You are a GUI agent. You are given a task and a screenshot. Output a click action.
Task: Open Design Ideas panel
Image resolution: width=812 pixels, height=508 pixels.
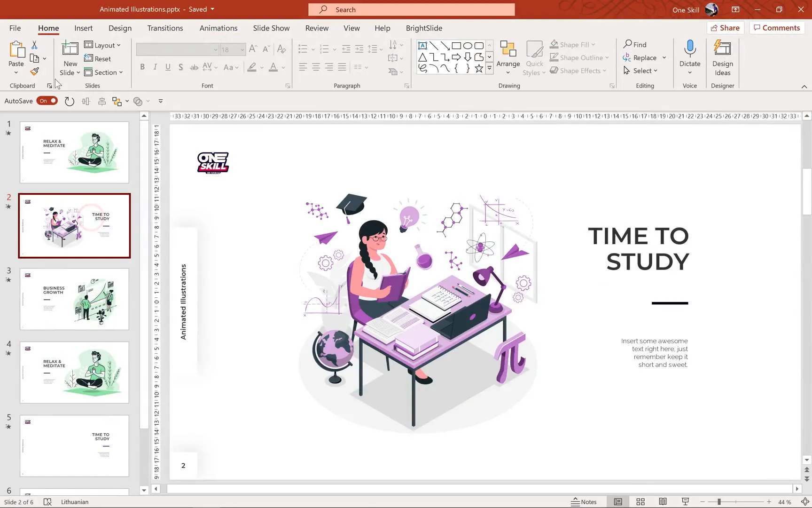pos(722,57)
